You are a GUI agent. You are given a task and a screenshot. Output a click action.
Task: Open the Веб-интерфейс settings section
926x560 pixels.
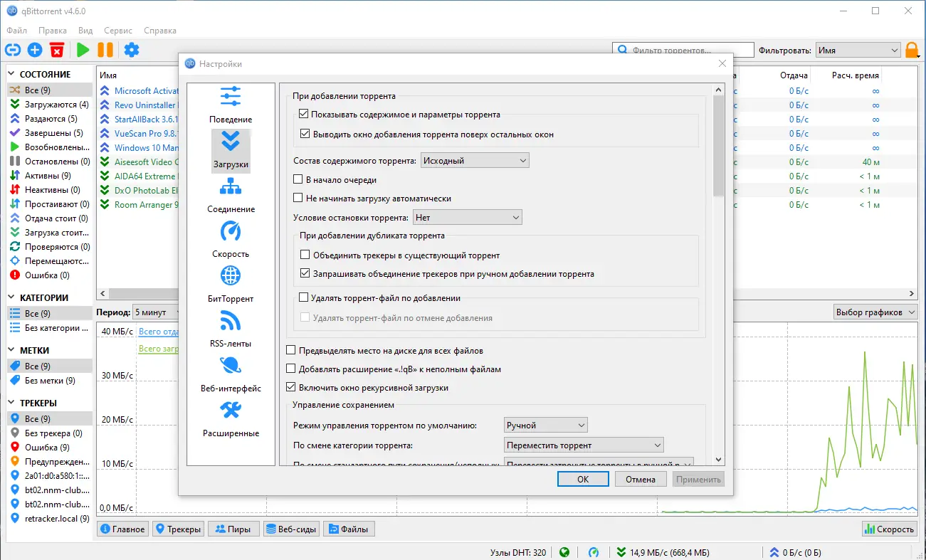(x=230, y=376)
